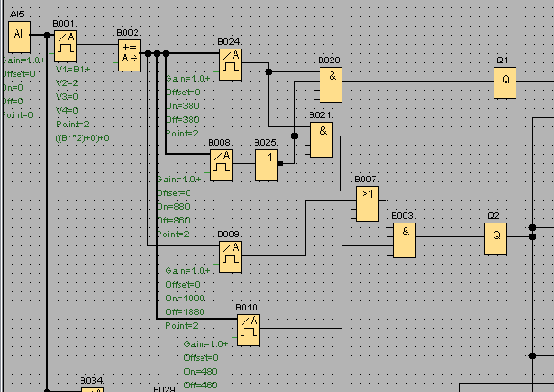Select the B002 math instruction block
554x392 pixels.
click(x=129, y=55)
